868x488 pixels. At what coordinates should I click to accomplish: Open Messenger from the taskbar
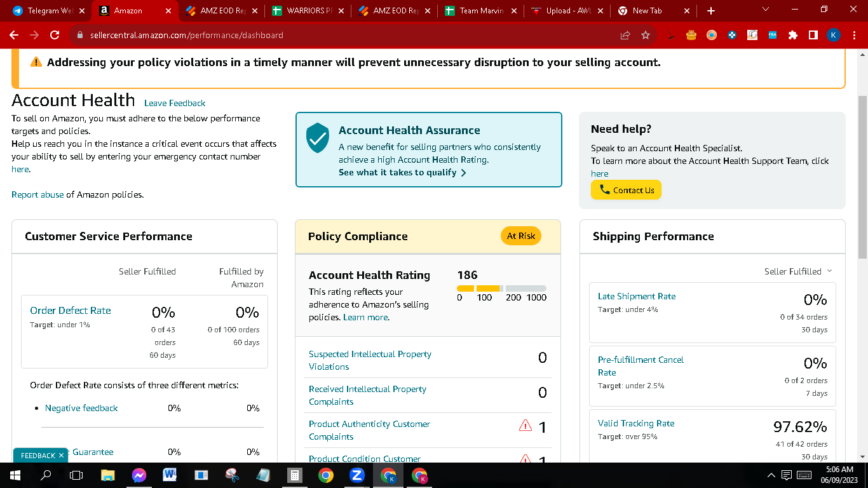139,475
